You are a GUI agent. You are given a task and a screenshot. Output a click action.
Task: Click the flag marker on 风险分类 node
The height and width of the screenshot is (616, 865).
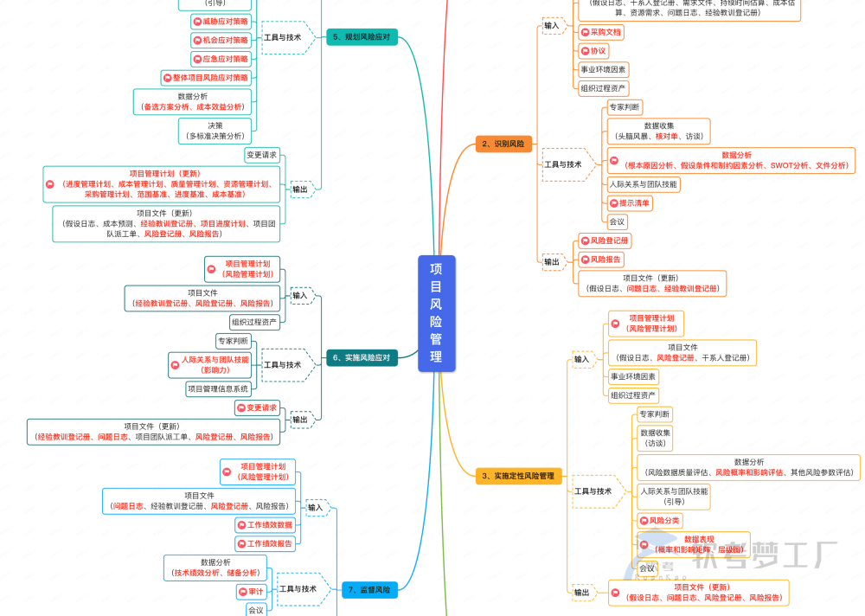[644, 520]
